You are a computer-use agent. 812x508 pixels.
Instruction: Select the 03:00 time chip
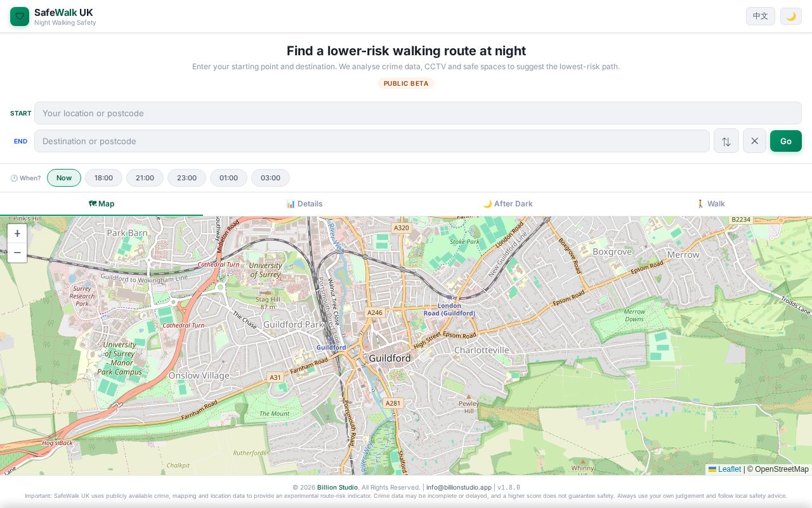click(270, 178)
